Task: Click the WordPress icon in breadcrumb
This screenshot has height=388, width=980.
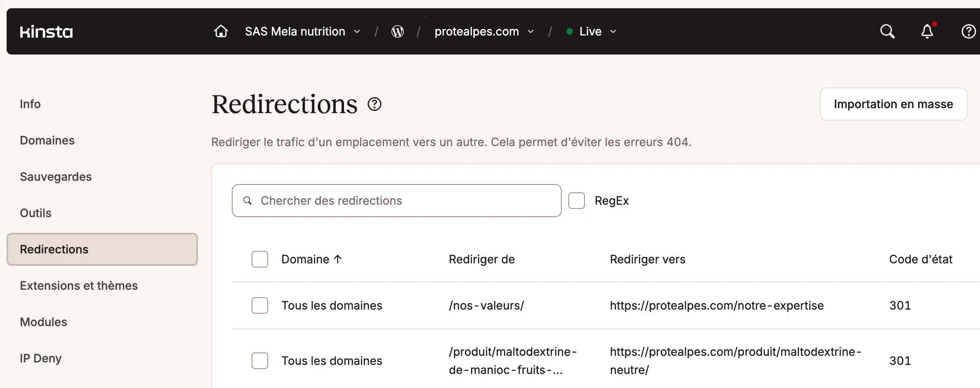Action: [x=398, y=31]
